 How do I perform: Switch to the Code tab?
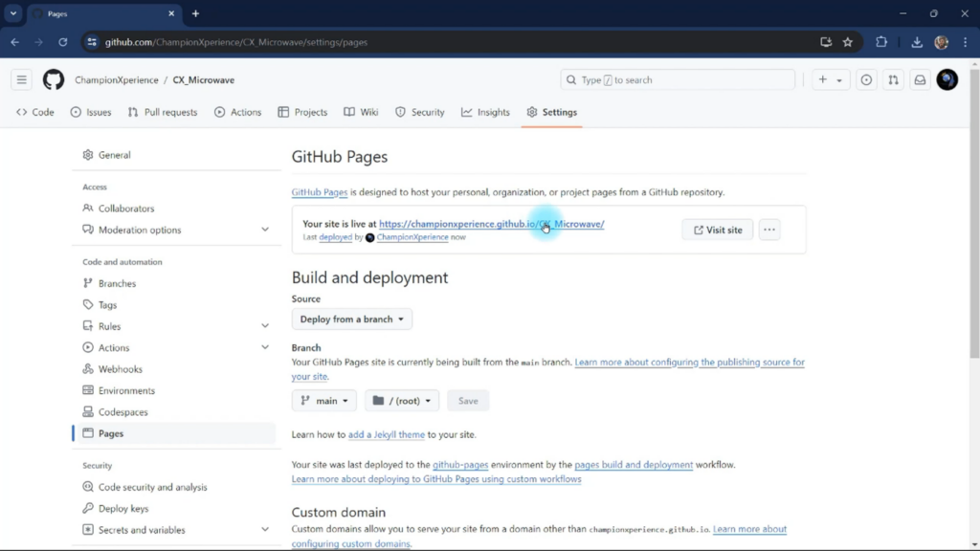35,113
